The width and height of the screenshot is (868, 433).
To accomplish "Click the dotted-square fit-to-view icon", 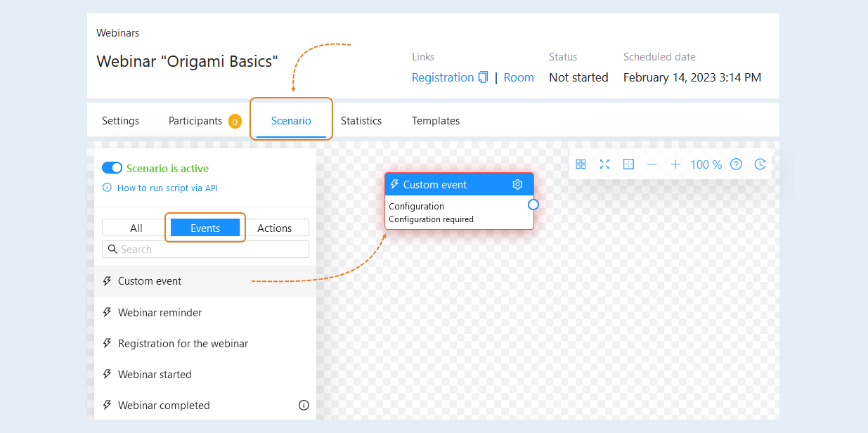I will coord(628,164).
